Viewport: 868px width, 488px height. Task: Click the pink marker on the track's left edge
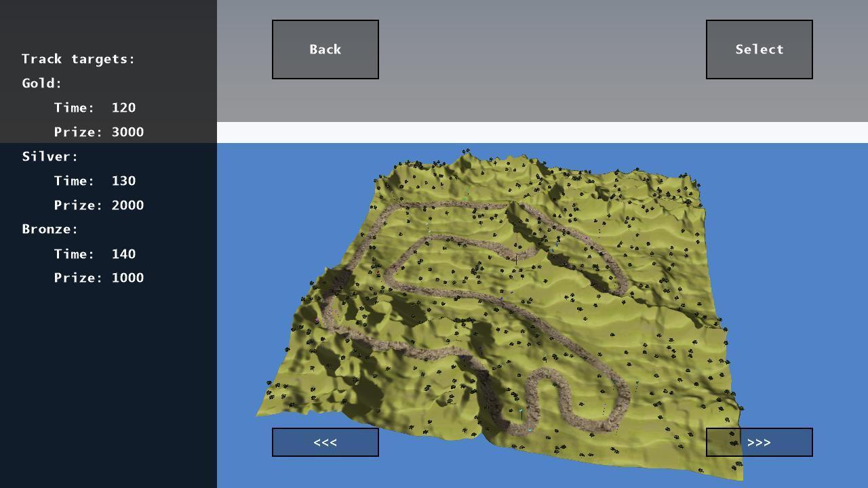click(317, 320)
